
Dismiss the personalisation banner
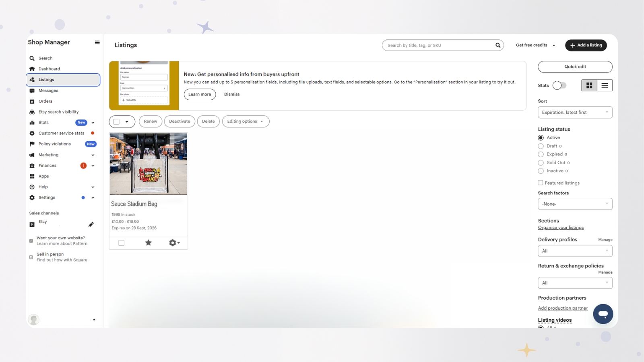[232, 95]
